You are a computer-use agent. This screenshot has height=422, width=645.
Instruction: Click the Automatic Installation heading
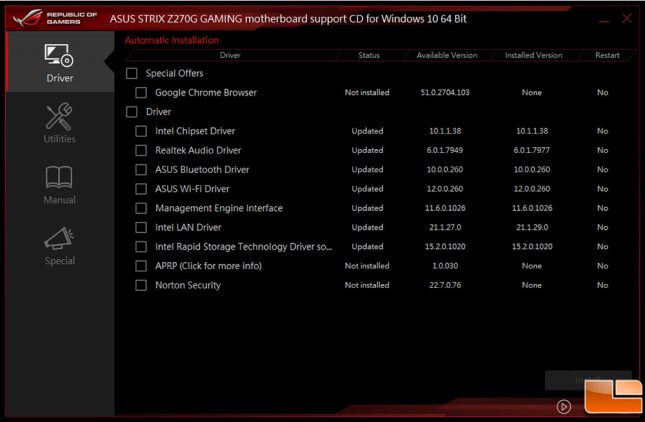click(172, 40)
